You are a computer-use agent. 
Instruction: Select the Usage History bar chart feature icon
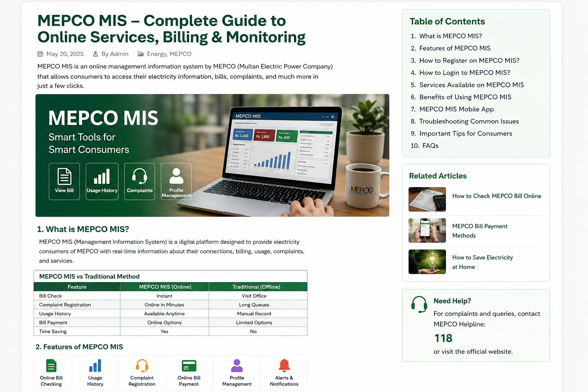95,366
